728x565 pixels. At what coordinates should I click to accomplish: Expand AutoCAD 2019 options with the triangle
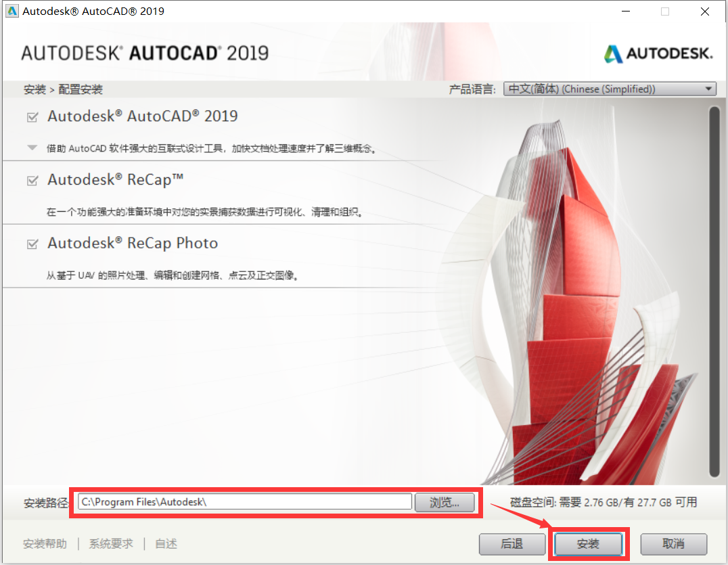click(x=32, y=148)
